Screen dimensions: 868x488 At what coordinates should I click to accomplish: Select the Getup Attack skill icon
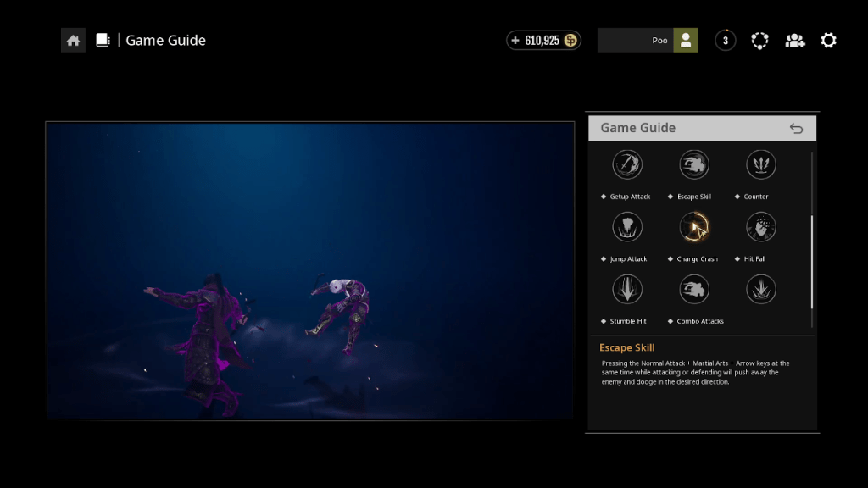click(x=627, y=164)
